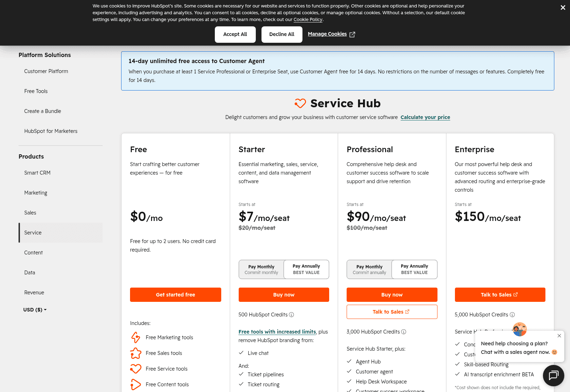Click the Calculate your price link
The height and width of the screenshot is (392, 570).
point(425,117)
